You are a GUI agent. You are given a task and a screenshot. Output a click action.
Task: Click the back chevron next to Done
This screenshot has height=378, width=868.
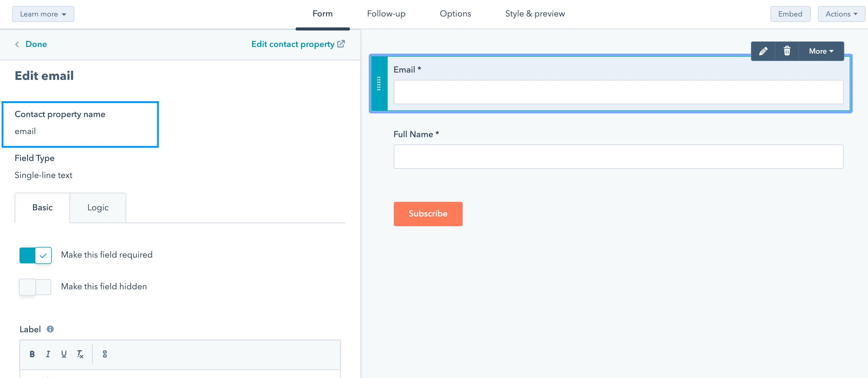point(17,44)
